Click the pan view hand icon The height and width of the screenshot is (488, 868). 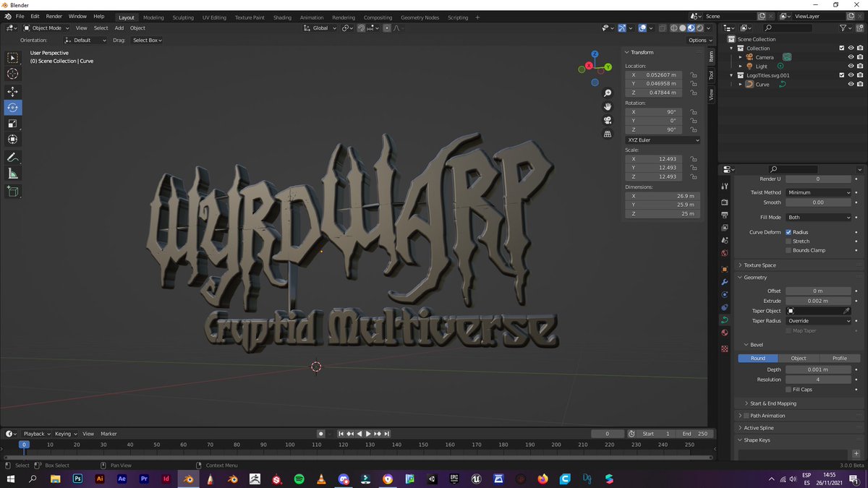click(x=608, y=106)
